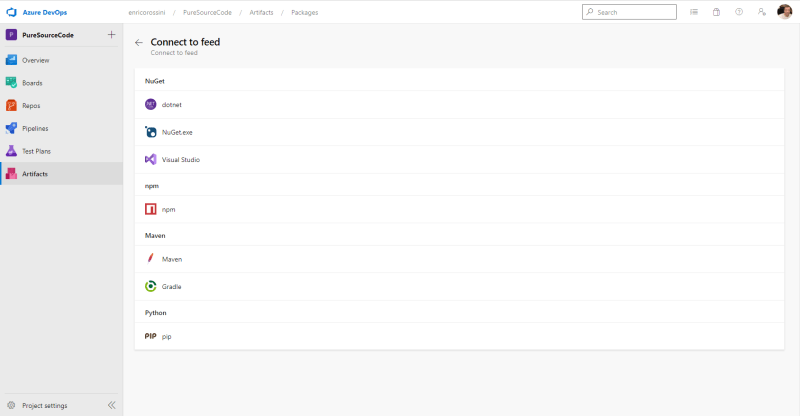Open the marketplace shopping bag icon
This screenshot has height=416, width=800.
tap(716, 12)
